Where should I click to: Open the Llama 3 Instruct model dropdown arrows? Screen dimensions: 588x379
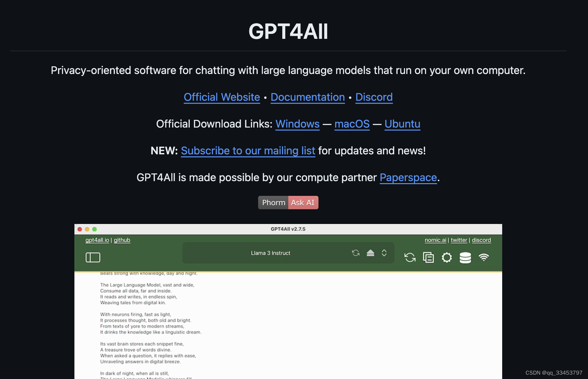tap(384, 253)
